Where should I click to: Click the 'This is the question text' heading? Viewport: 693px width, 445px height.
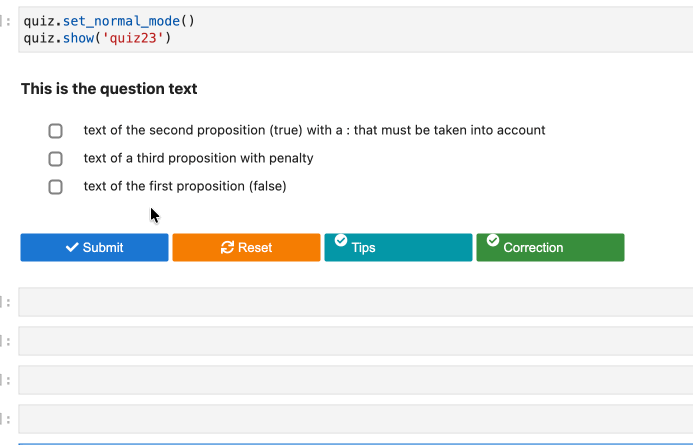tap(109, 89)
